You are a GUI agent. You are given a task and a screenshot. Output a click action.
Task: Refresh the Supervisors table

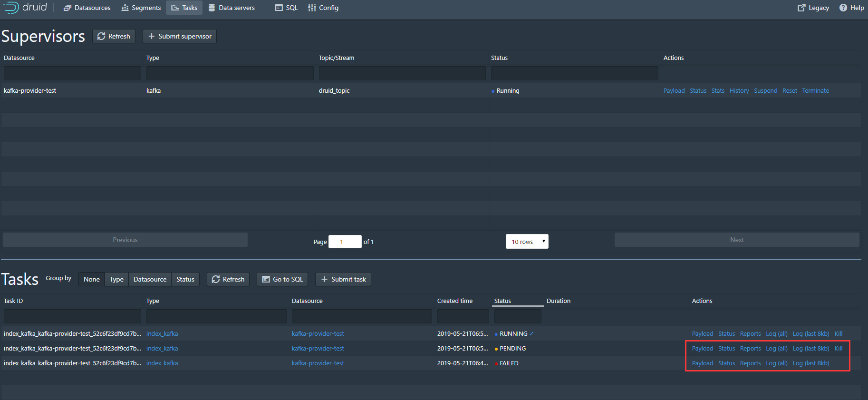click(x=114, y=36)
